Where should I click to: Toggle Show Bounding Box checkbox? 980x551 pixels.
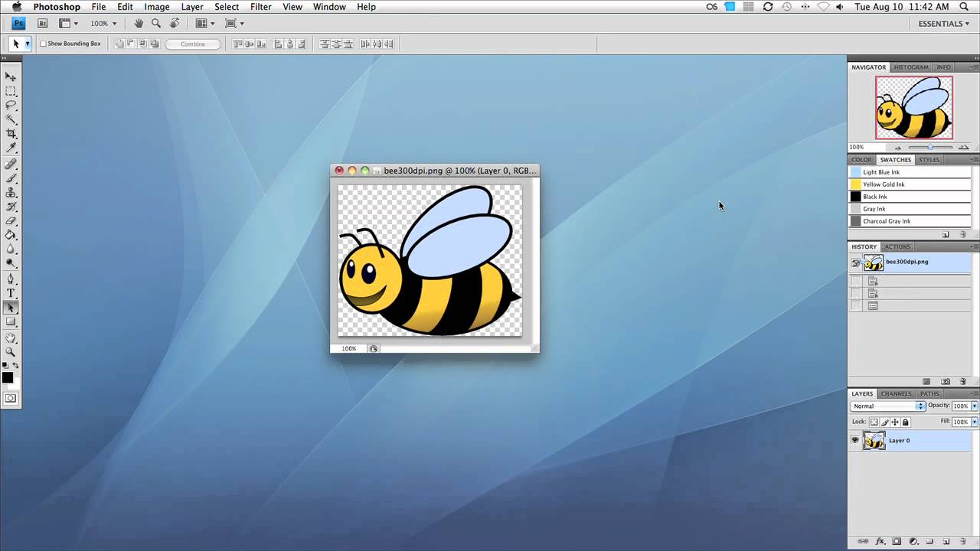tap(43, 44)
